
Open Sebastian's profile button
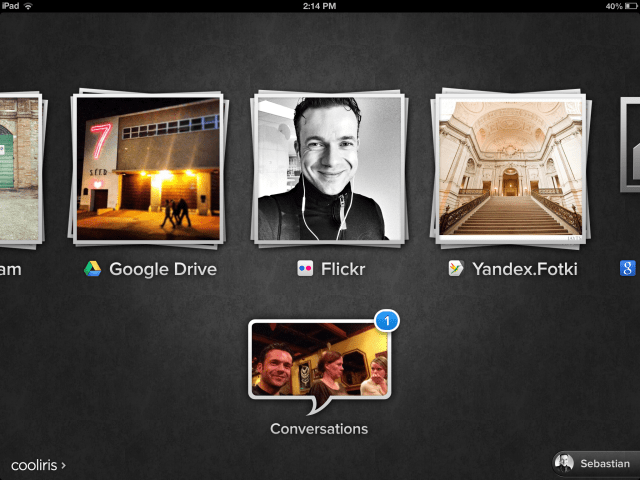595,464
